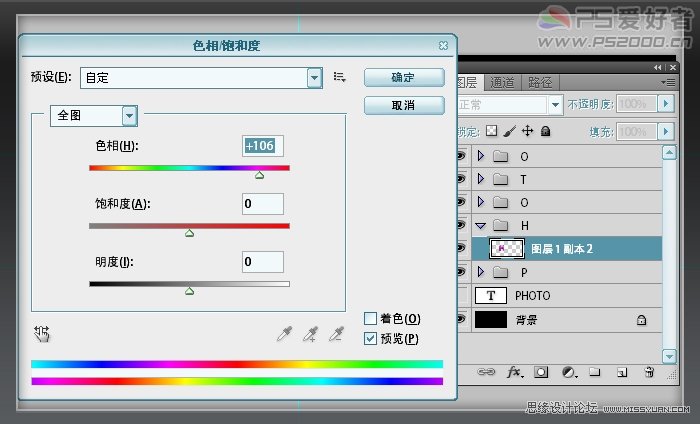Image resolution: width=700 pixels, height=424 pixels.
Task: Uncheck the Preview (预览) checkbox
Action: 370,339
